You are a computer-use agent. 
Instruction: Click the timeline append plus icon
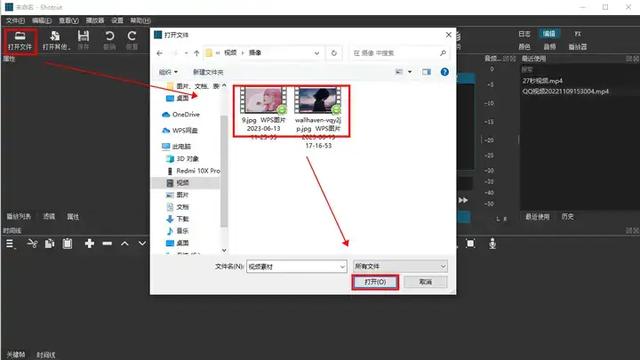(x=89, y=244)
